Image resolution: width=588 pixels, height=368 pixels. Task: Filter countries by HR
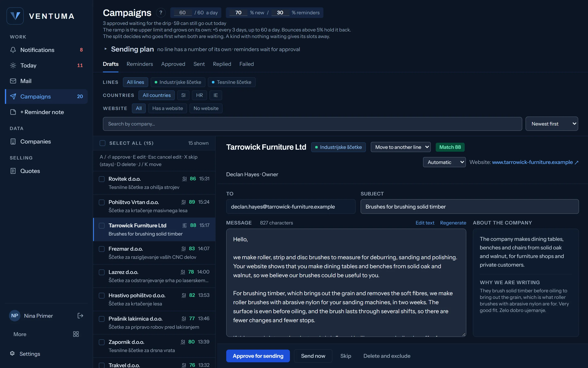(199, 95)
